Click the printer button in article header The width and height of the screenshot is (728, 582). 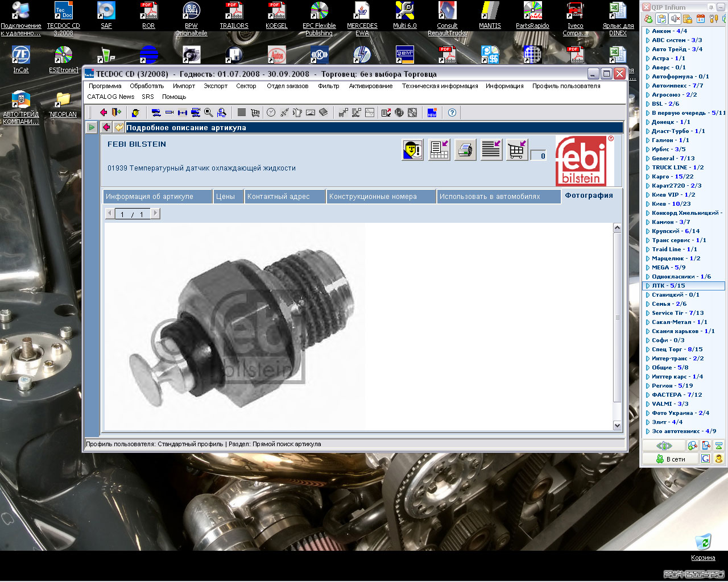pyautogui.click(x=465, y=149)
